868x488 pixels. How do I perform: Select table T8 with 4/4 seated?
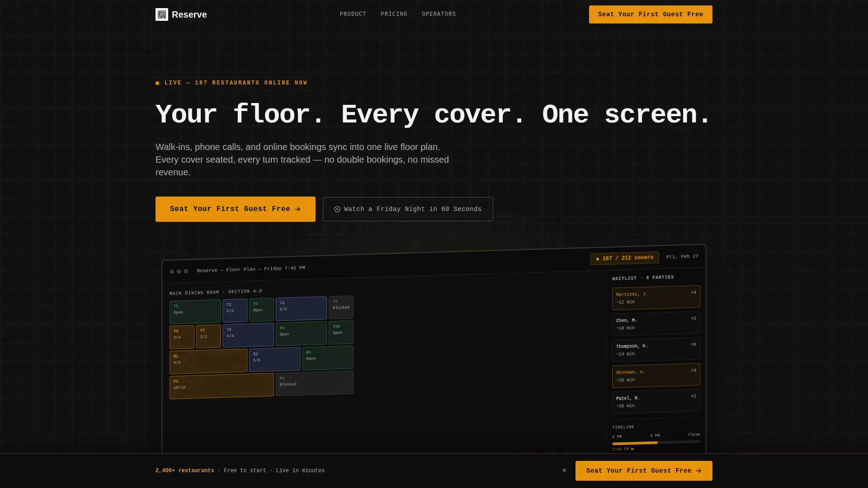pyautogui.click(x=248, y=335)
